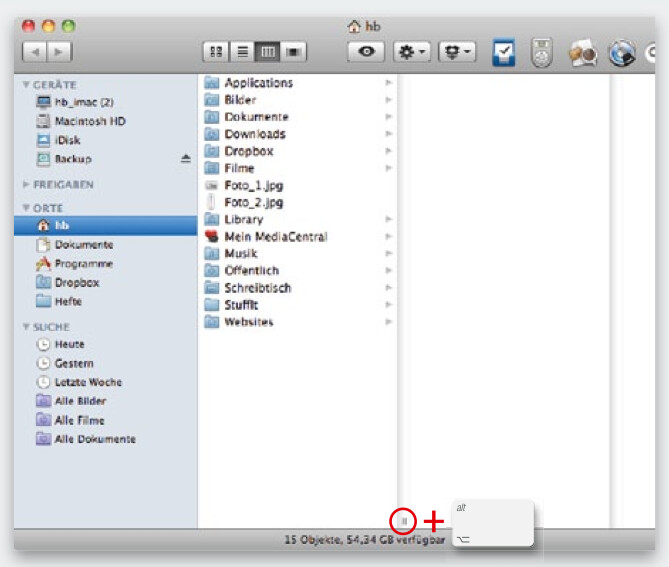Image resolution: width=669 pixels, height=567 pixels.
Task: Click the column resize handle
Action: pos(403,521)
